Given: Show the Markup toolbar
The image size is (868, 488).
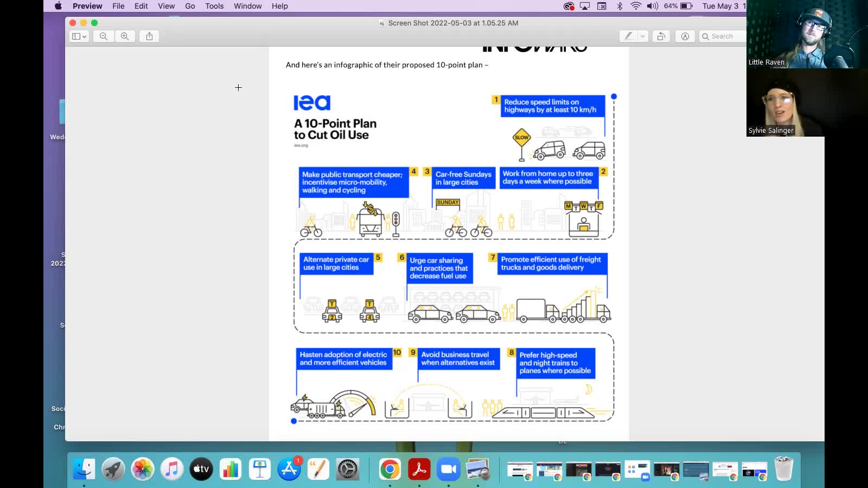Looking at the screenshot, I should tap(685, 36).
